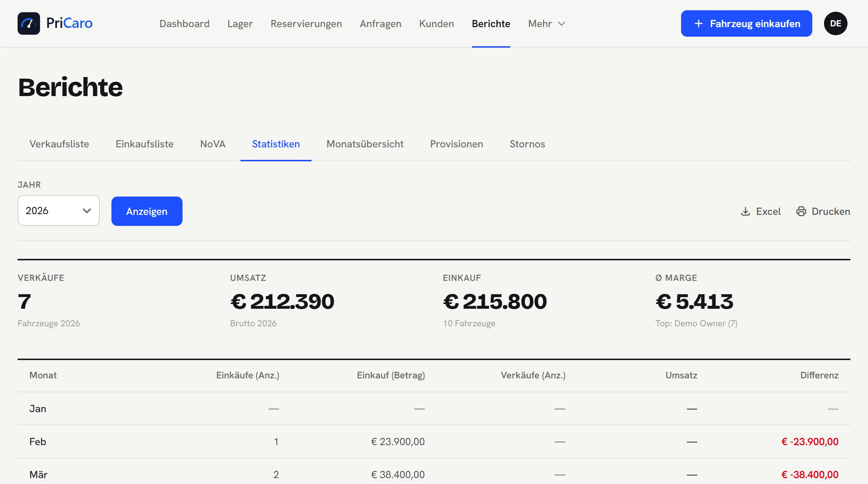The image size is (868, 484).
Task: Switch to the Einkaufsliste tab
Action: (x=144, y=144)
